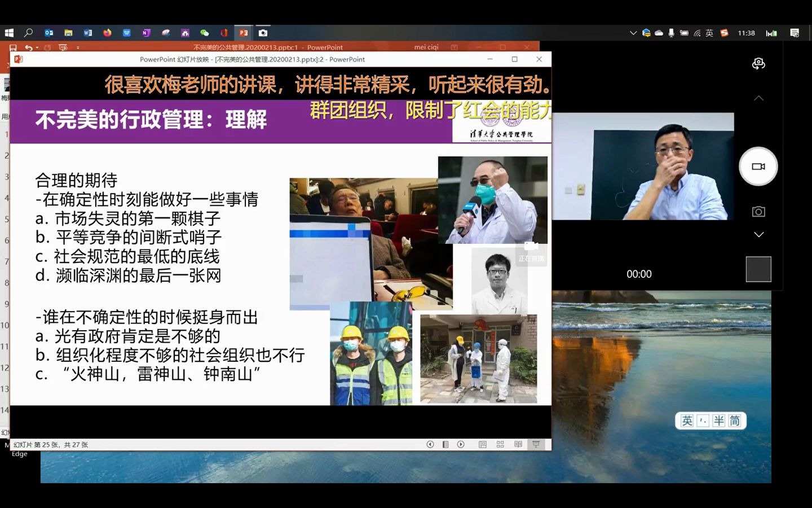Save the presentation in PowerPoint title bar

pos(13,47)
